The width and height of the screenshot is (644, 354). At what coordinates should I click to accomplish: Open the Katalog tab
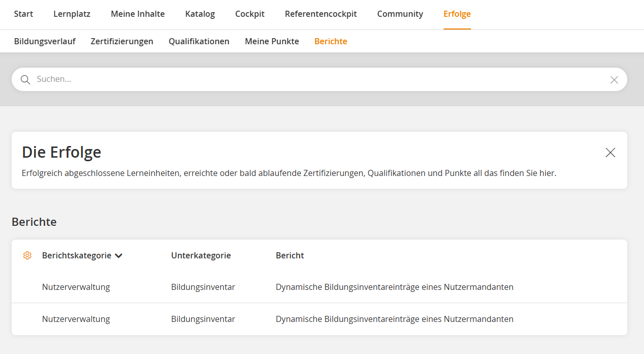click(200, 14)
